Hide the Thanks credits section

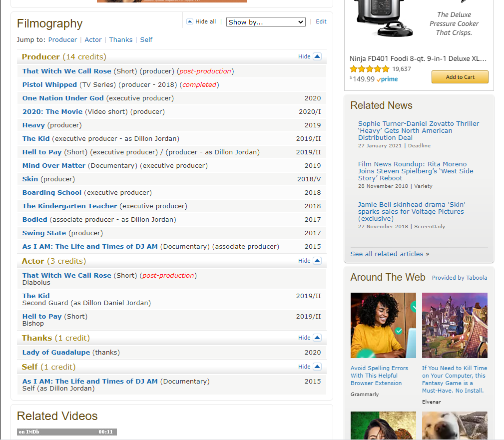(x=310, y=338)
